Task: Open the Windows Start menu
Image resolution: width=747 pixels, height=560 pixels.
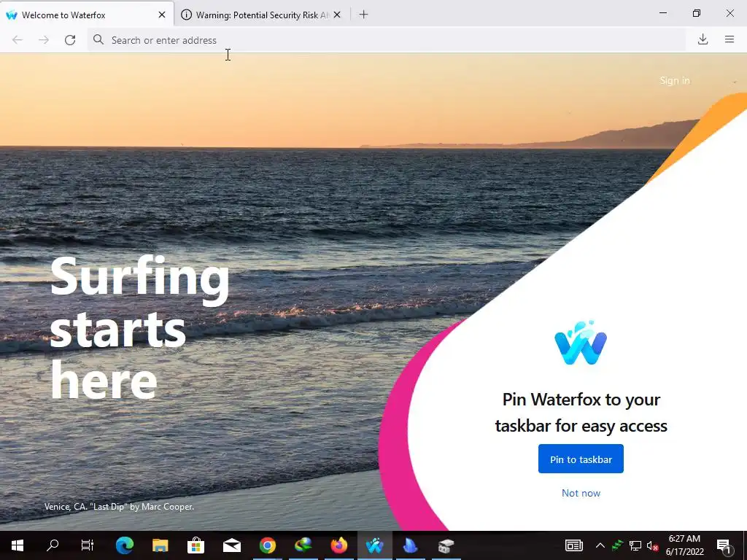Action: tap(18, 545)
